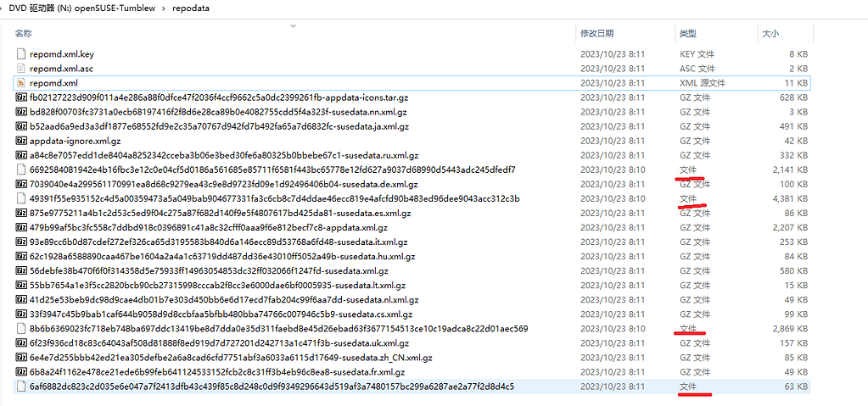Select the file name repomd.xml.key

[x=62, y=54]
